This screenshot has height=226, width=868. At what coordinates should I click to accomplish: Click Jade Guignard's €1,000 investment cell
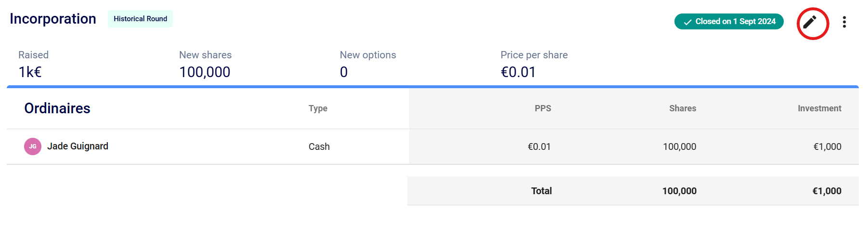point(827,146)
